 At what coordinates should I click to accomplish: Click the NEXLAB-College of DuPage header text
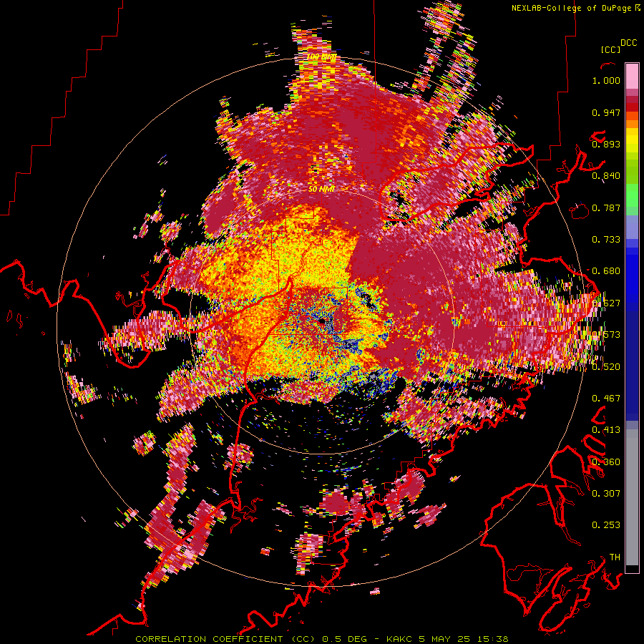(571, 8)
